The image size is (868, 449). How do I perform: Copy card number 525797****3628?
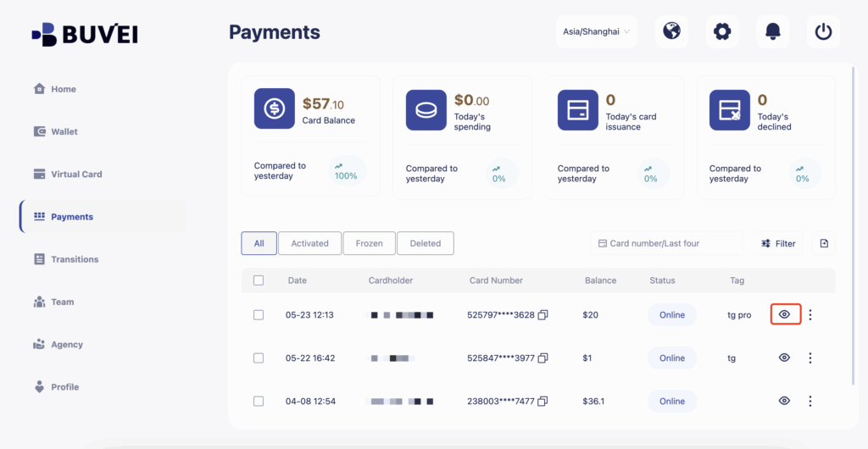click(x=543, y=315)
